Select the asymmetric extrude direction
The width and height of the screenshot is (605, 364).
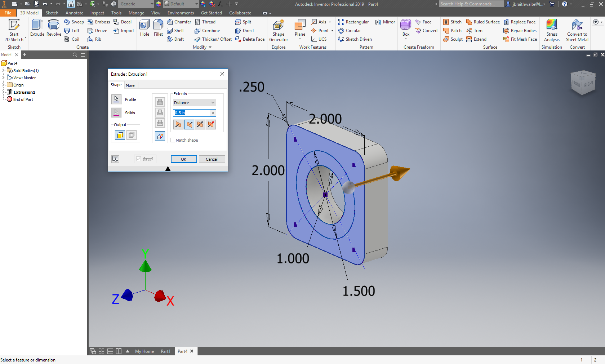click(211, 125)
